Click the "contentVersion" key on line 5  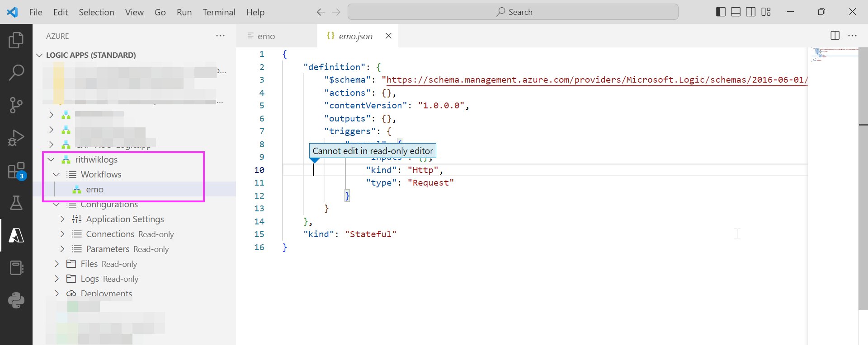point(366,105)
